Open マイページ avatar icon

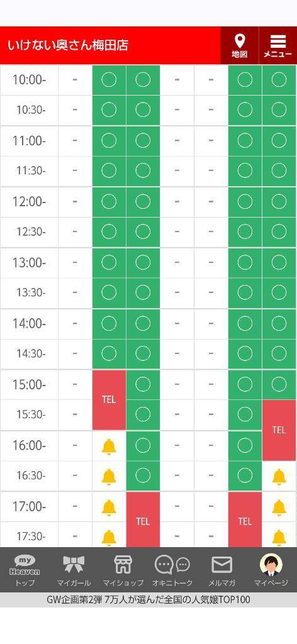coord(271,570)
